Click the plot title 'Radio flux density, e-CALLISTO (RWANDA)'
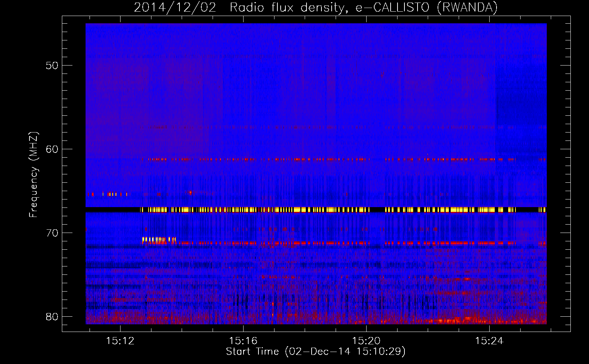The height and width of the screenshot is (364, 589). pos(364,8)
